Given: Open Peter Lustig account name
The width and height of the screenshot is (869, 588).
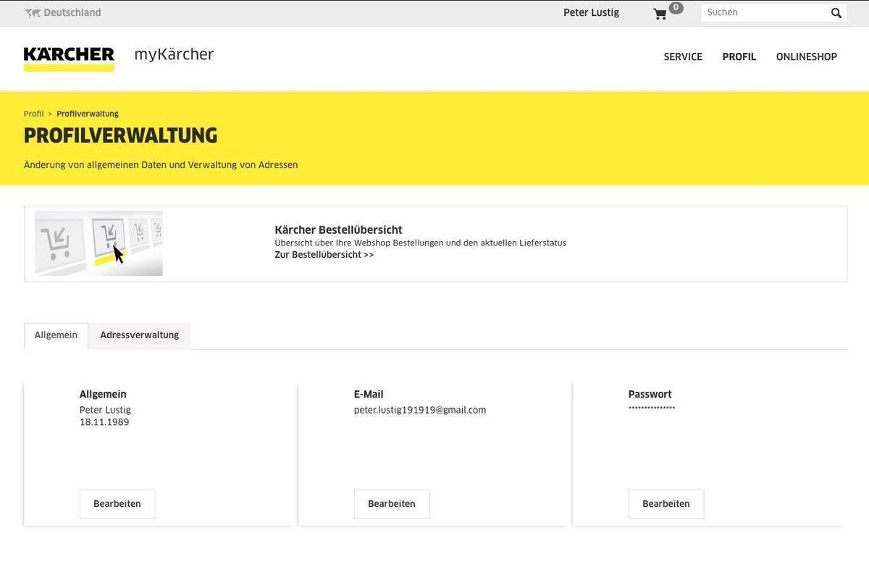Looking at the screenshot, I should (x=591, y=13).
